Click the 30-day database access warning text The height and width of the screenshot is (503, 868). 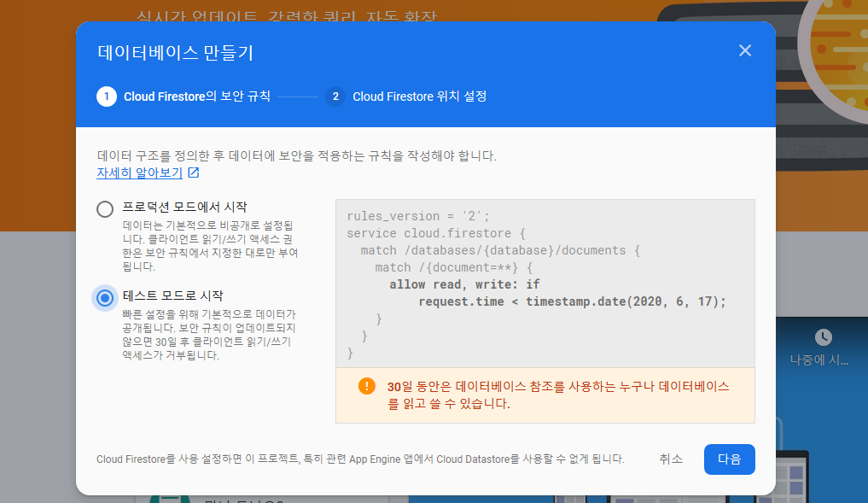pyautogui.click(x=558, y=395)
